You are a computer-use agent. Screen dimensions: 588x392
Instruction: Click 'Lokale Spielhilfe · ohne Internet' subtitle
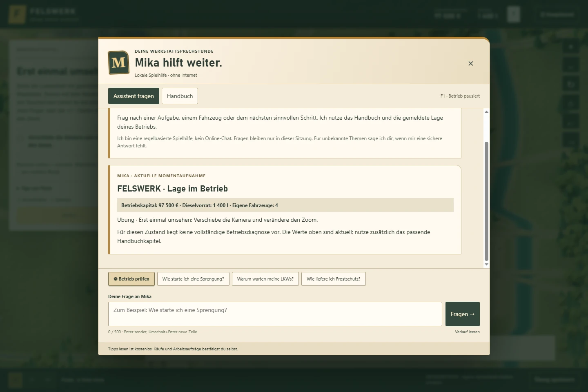pos(166,75)
